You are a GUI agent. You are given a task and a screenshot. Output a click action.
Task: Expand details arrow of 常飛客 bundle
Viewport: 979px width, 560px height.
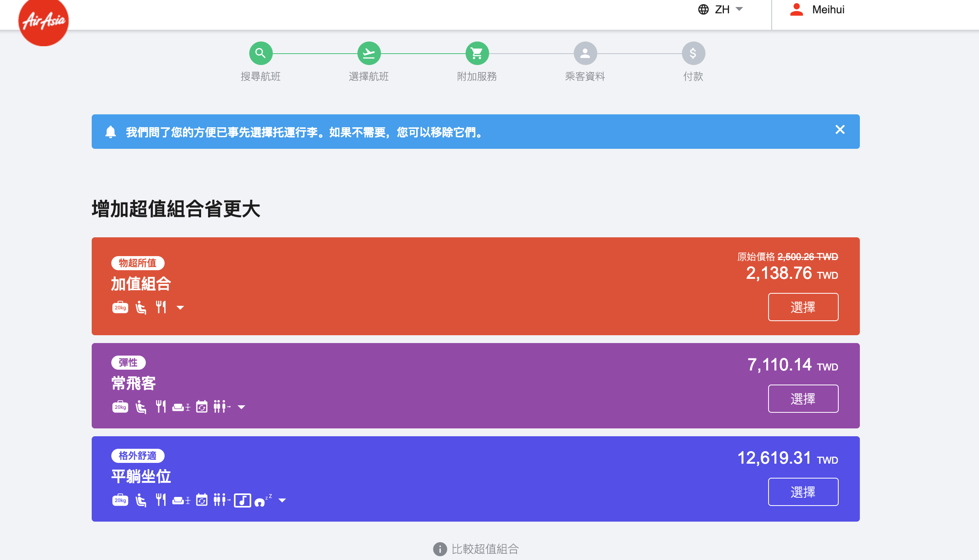pos(241,407)
